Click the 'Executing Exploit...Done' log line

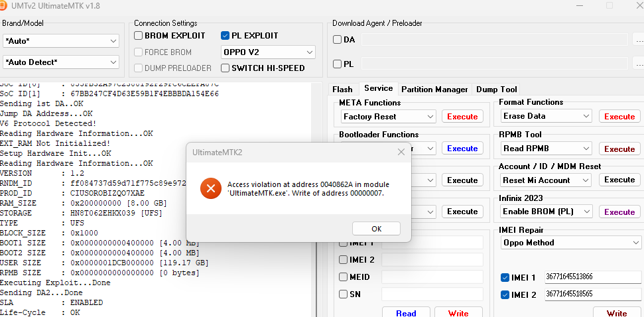(x=55, y=283)
